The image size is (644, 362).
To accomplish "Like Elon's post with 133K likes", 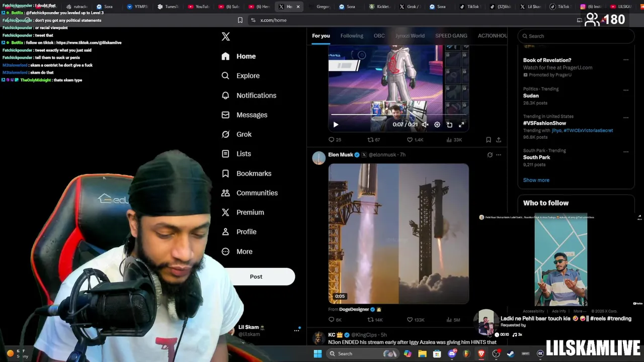I will [x=416, y=320].
